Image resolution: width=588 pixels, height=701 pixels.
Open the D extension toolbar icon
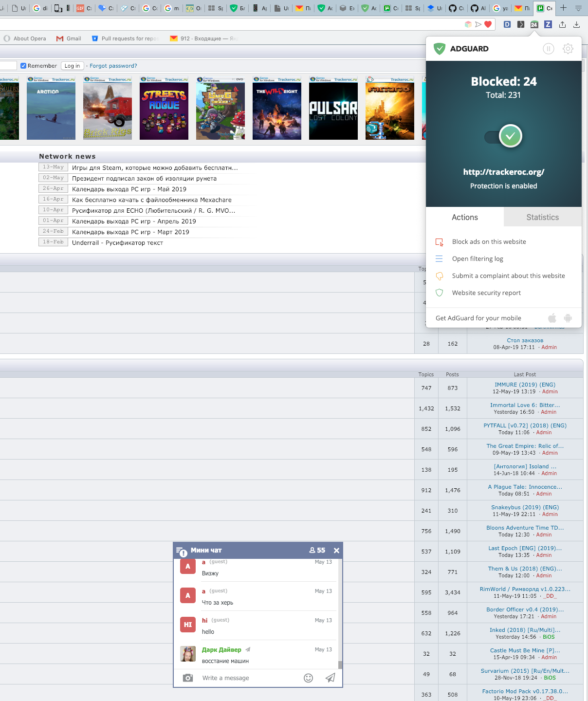508,24
